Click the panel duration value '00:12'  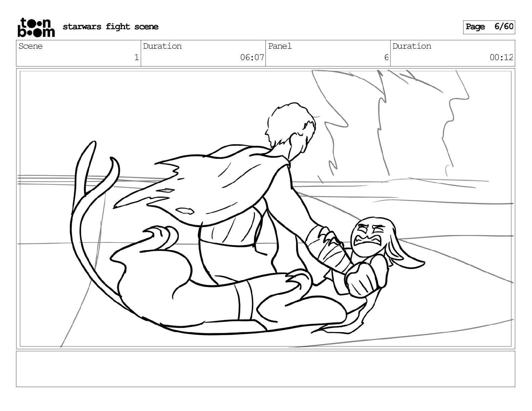pyautogui.click(x=501, y=57)
